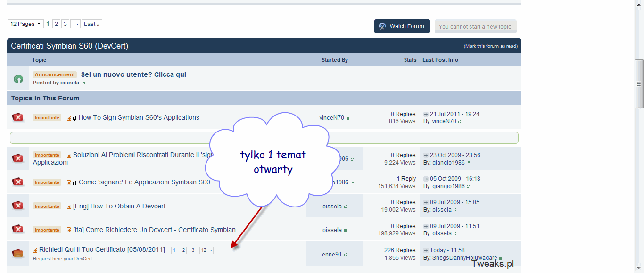Image resolution: width=644 pixels, height=273 pixels.
Task: Open vinceN70 profile in Started By column
Action: [x=331, y=118]
